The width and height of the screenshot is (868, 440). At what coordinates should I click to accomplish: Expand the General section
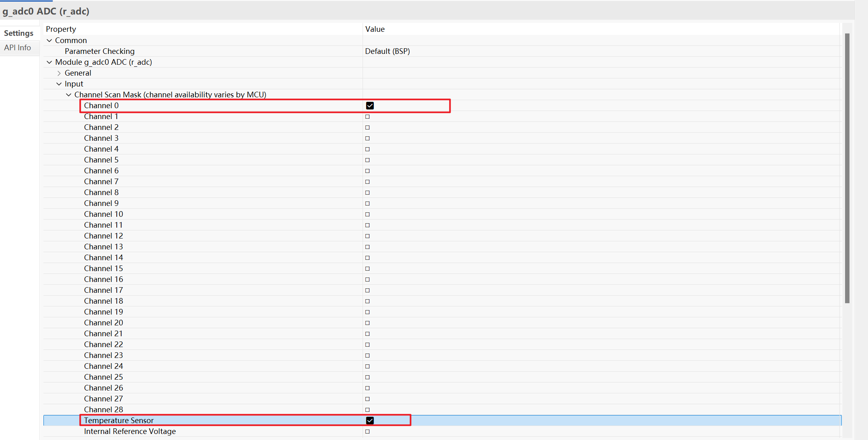(x=59, y=73)
